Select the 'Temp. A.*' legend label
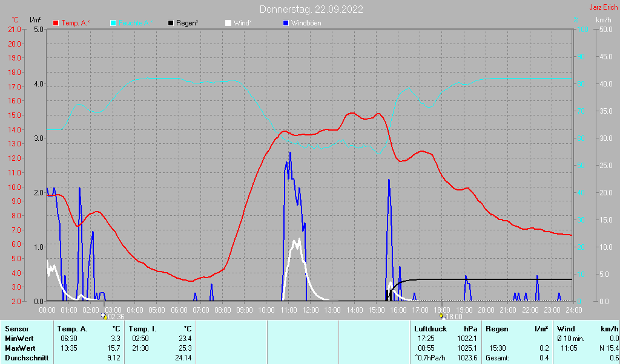 [x=76, y=24]
